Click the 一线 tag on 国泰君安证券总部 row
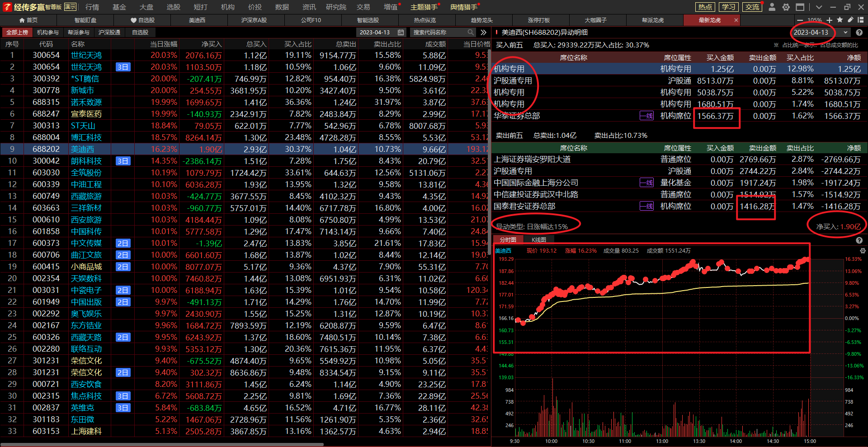Viewport: 868px width, 447px height. (646, 206)
